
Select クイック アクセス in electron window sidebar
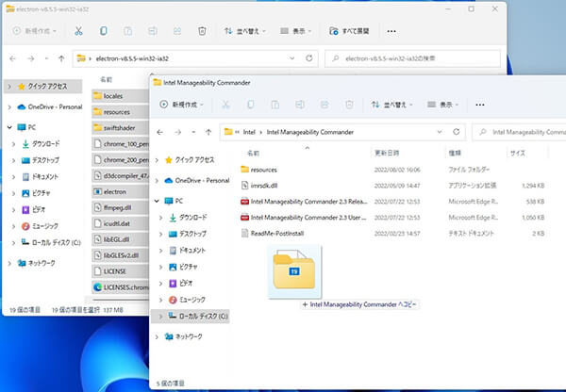pyautogui.click(x=43, y=87)
